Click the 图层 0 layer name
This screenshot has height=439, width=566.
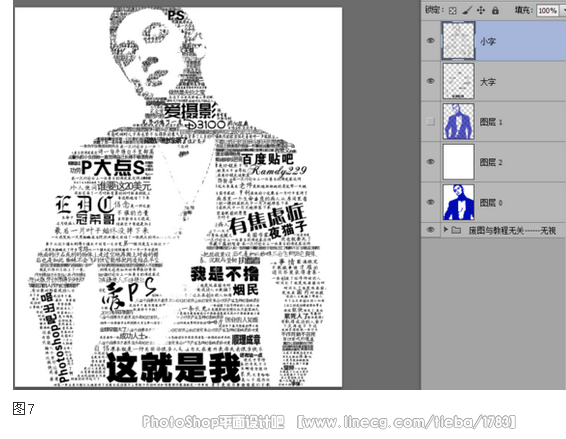491,203
